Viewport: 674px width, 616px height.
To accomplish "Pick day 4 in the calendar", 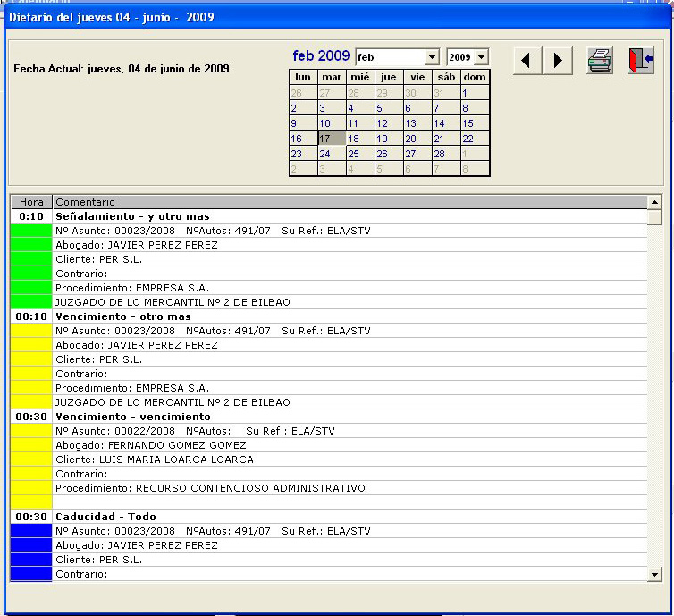I will (x=360, y=108).
